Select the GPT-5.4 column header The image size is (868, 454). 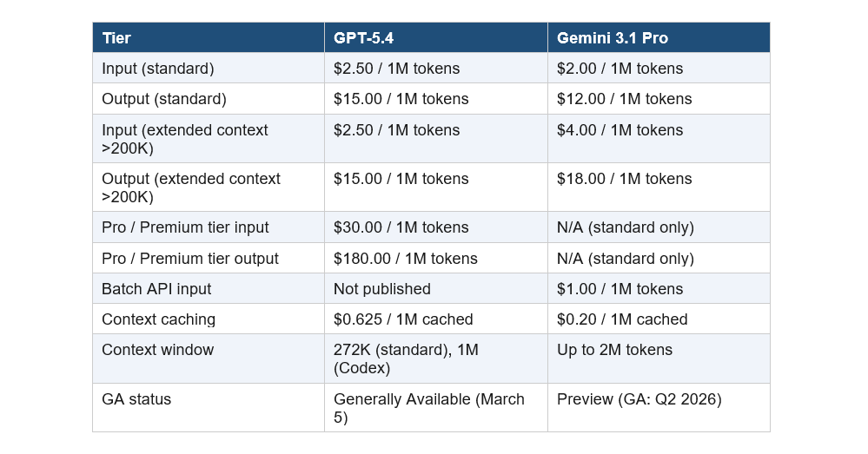tap(365, 38)
